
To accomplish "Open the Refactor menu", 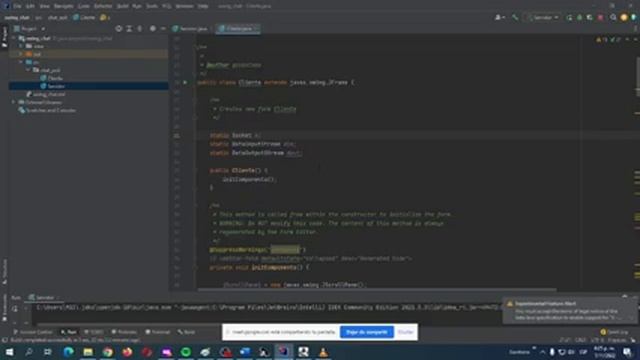I will point(102,6).
